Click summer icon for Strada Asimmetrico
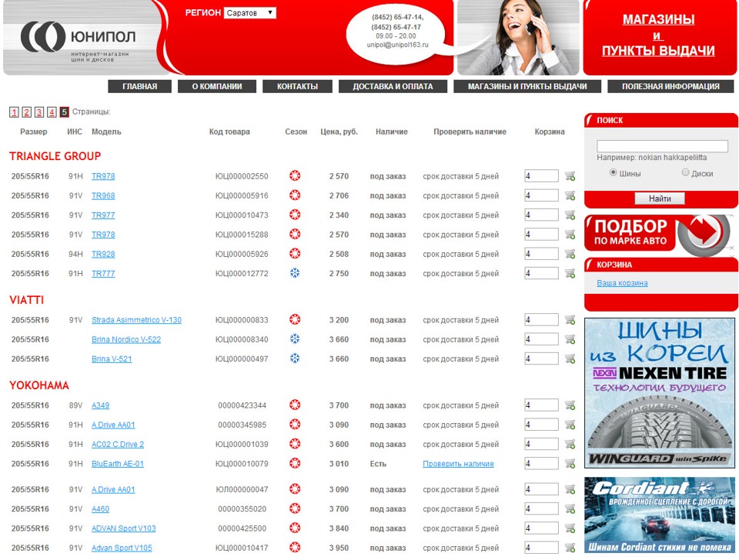 coord(295,319)
